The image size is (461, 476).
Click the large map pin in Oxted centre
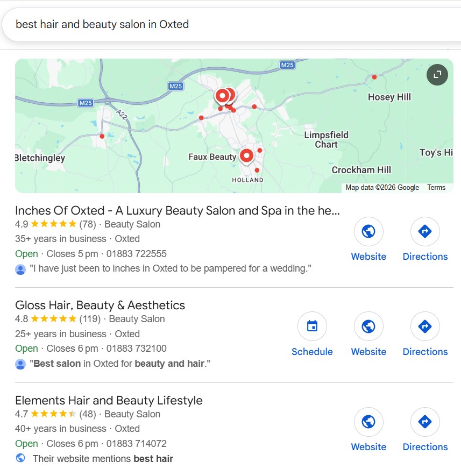click(222, 96)
